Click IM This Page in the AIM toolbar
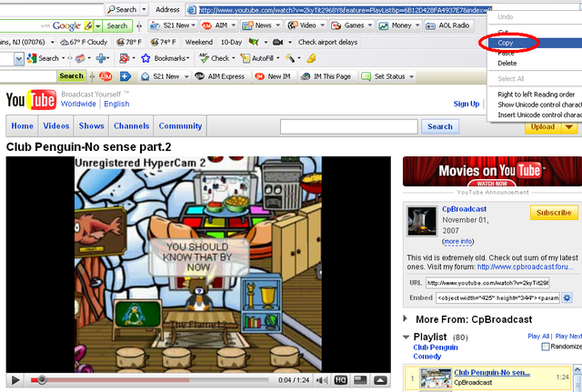 point(326,76)
